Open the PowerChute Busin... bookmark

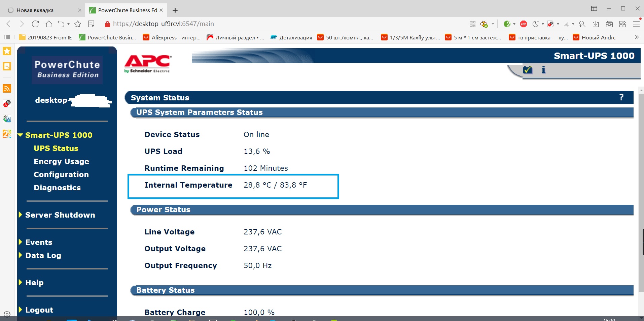point(107,37)
